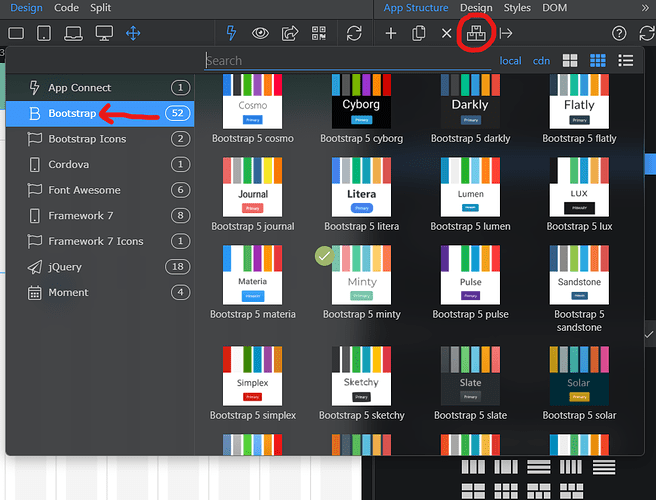Select the Framework 7 category
Viewport: 656px width, 500px height.
click(100, 215)
